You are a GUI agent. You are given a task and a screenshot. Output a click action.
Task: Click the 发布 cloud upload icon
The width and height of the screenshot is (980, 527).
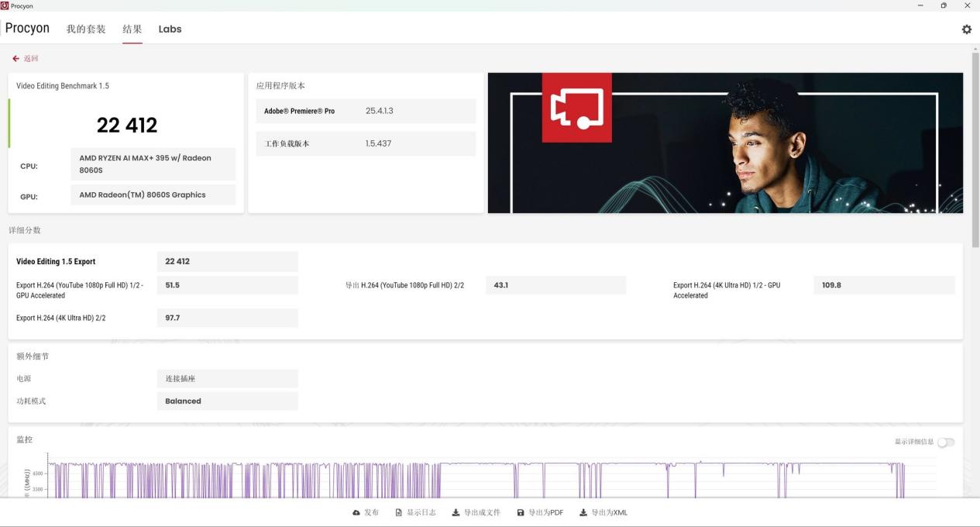pyautogui.click(x=356, y=513)
